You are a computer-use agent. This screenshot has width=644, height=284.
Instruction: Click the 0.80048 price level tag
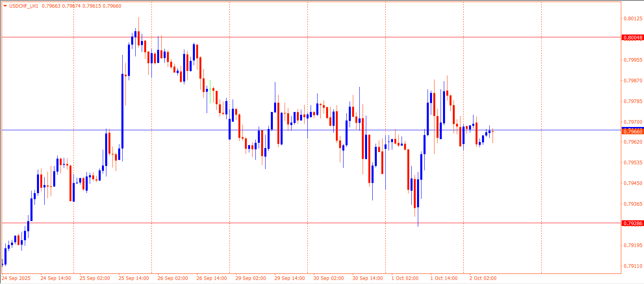click(x=633, y=38)
